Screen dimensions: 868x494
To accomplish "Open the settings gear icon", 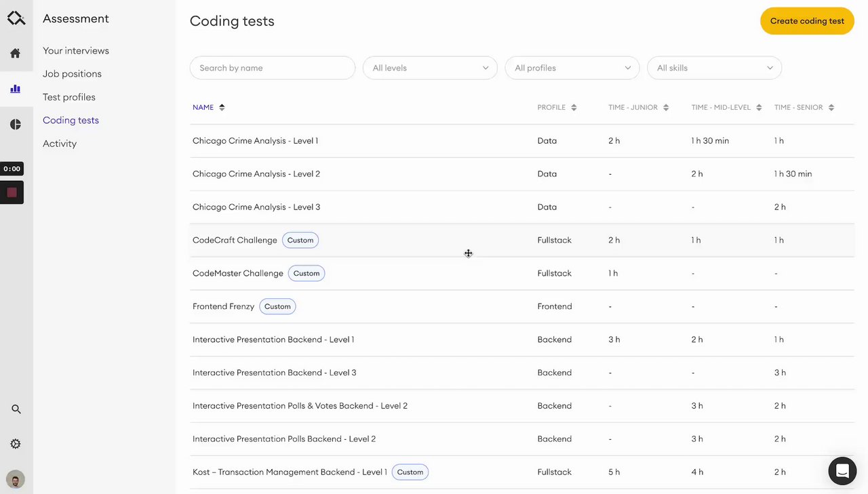I will (x=15, y=444).
